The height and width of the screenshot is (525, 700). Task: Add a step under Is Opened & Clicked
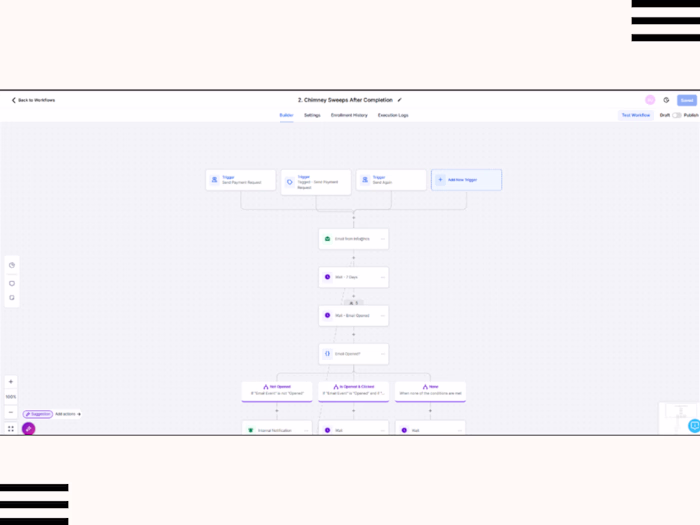[354, 411]
